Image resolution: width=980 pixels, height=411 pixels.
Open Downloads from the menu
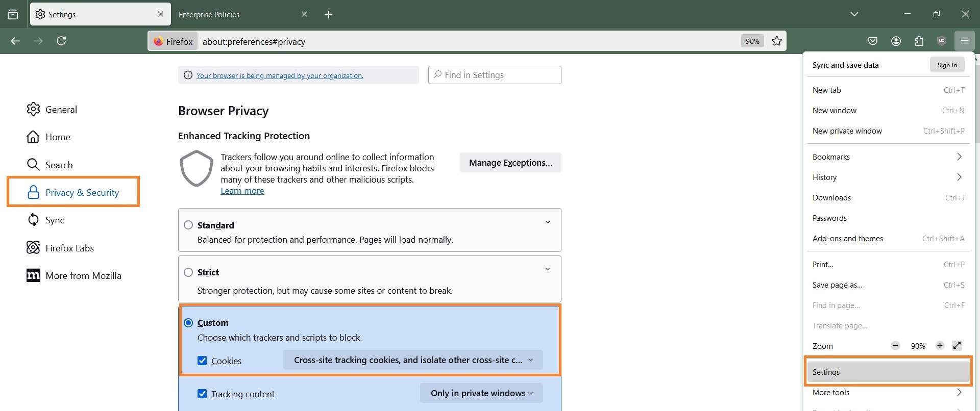coord(888,197)
